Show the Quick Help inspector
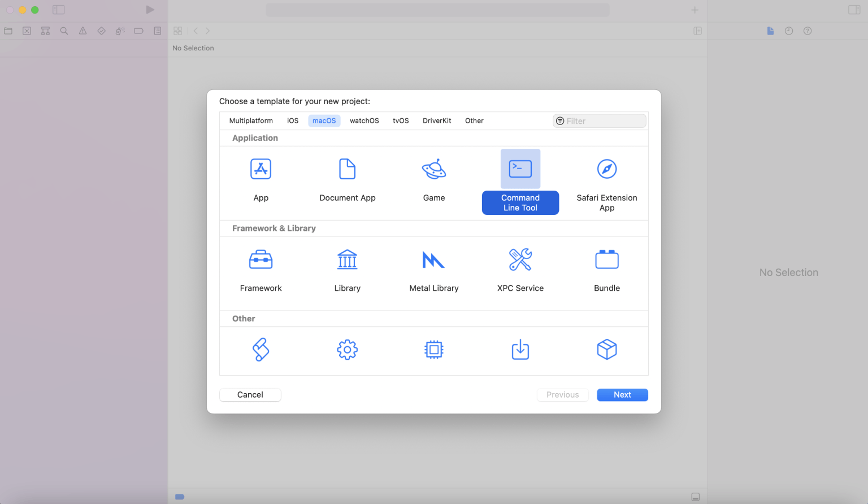 (808, 31)
